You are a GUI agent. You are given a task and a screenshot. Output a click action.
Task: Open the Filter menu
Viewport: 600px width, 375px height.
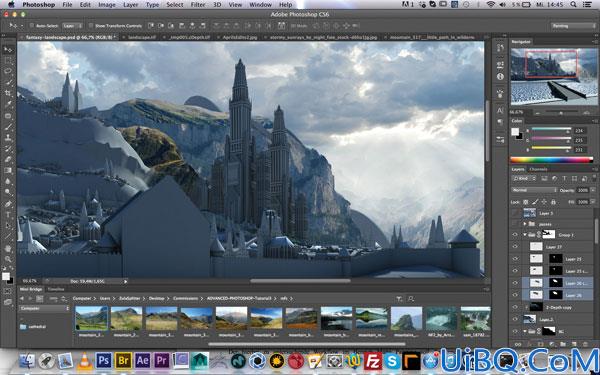click(x=198, y=5)
